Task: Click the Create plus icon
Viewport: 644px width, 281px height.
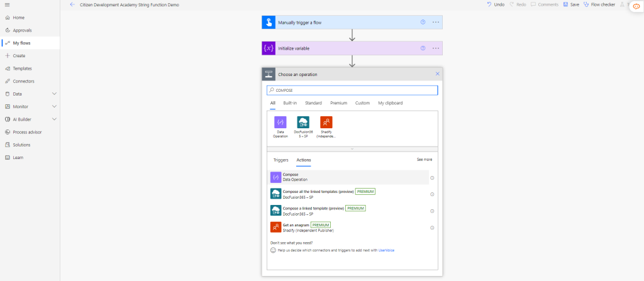Action: pyautogui.click(x=8, y=56)
